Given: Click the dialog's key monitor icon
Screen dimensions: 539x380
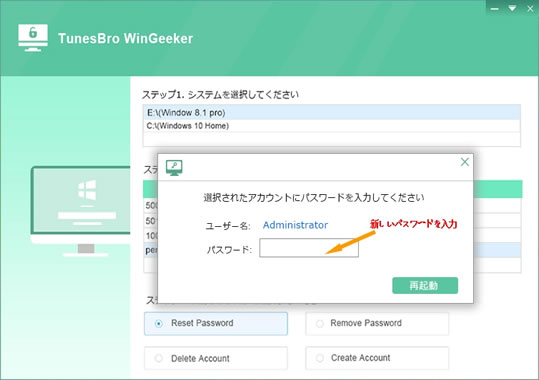Looking at the screenshot, I should click(174, 167).
